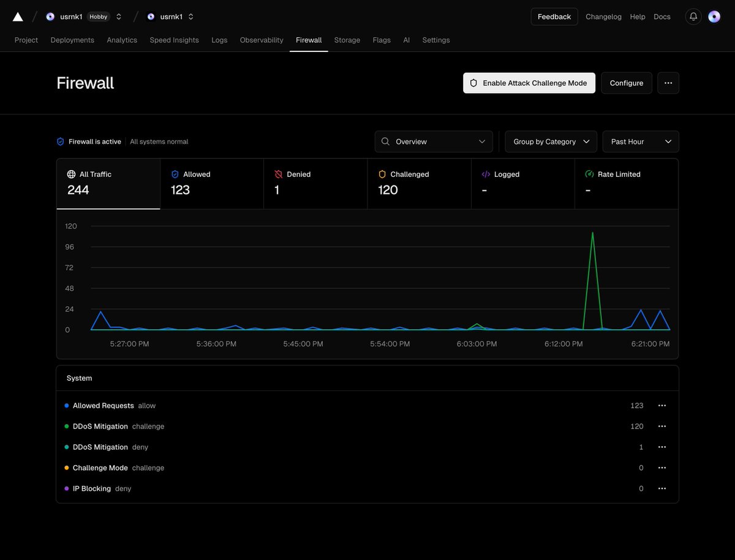Open the Changelog link
735x560 pixels.
tap(603, 17)
